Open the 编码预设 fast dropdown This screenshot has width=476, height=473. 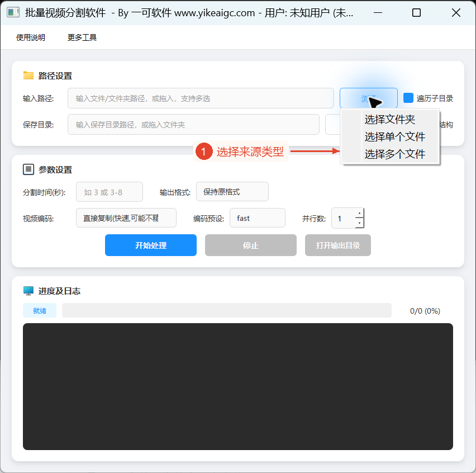[x=258, y=218]
